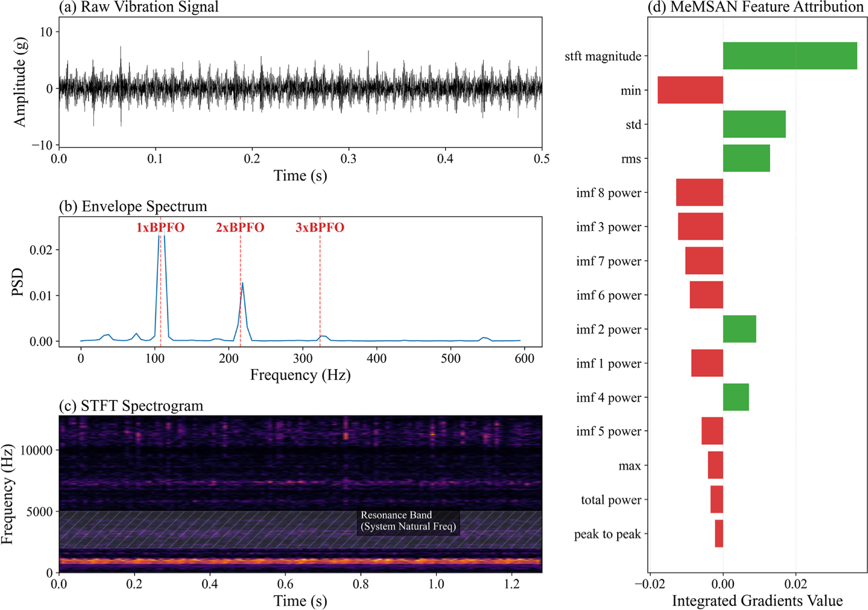Click the green imf 2 power bar

point(740,329)
